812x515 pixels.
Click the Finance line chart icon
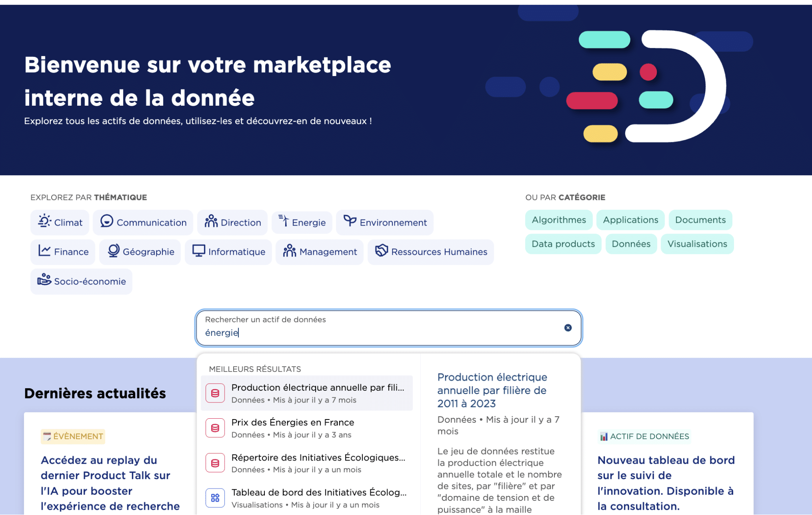pyautogui.click(x=44, y=251)
